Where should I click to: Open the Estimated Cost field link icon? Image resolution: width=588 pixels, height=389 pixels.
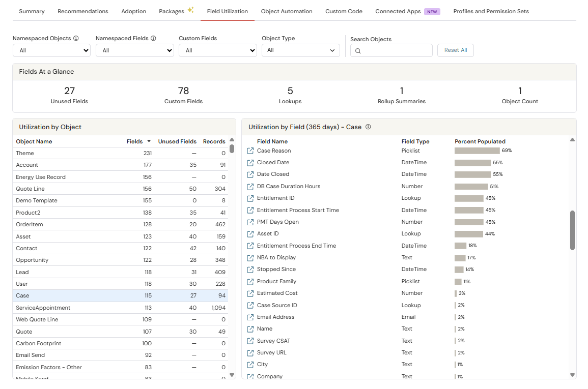[250, 293]
